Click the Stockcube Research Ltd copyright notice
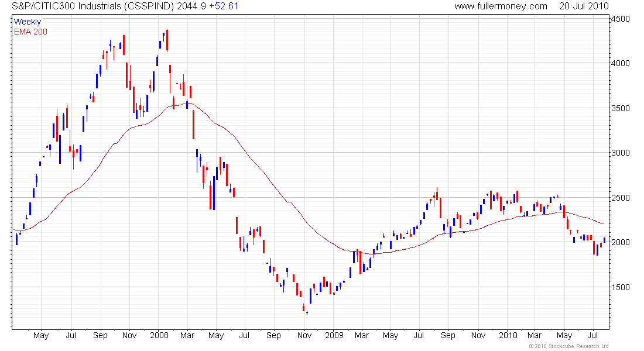Viewport: 644px width, 351px height. tap(568, 346)
